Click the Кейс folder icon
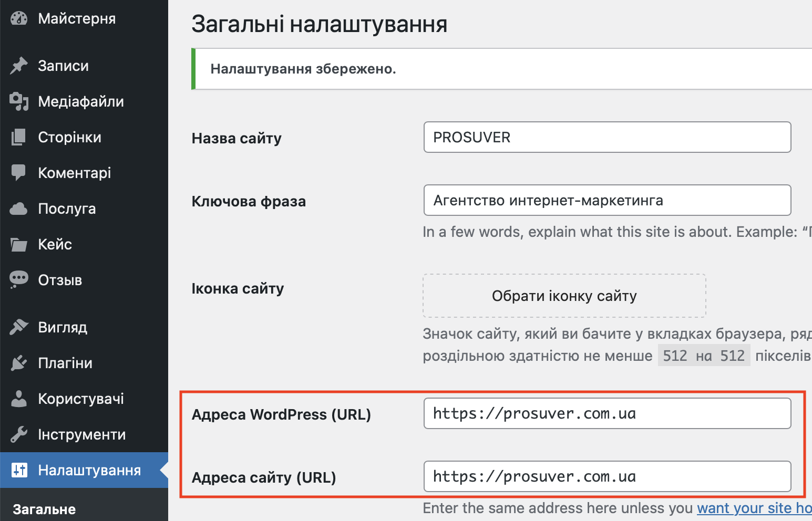Viewport: 812px width, 521px height. pyautogui.click(x=19, y=244)
